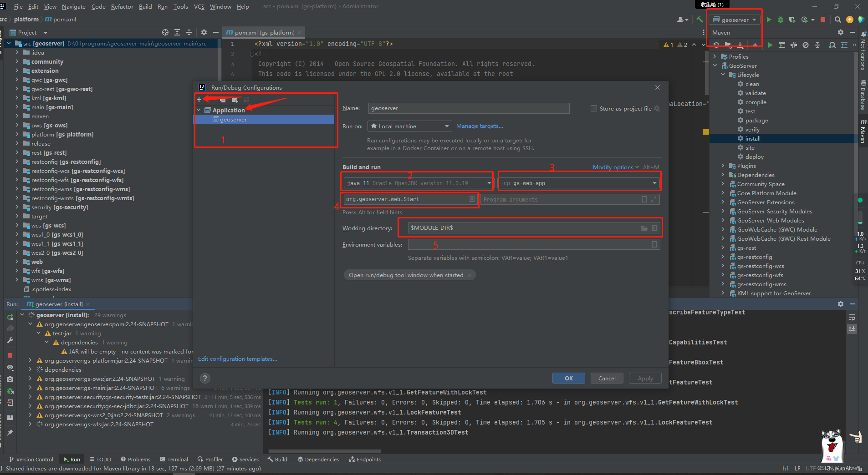The height and width of the screenshot is (475, 868).
Task: Click the camera dump threads icon in Run sidebar
Action: 10,379
